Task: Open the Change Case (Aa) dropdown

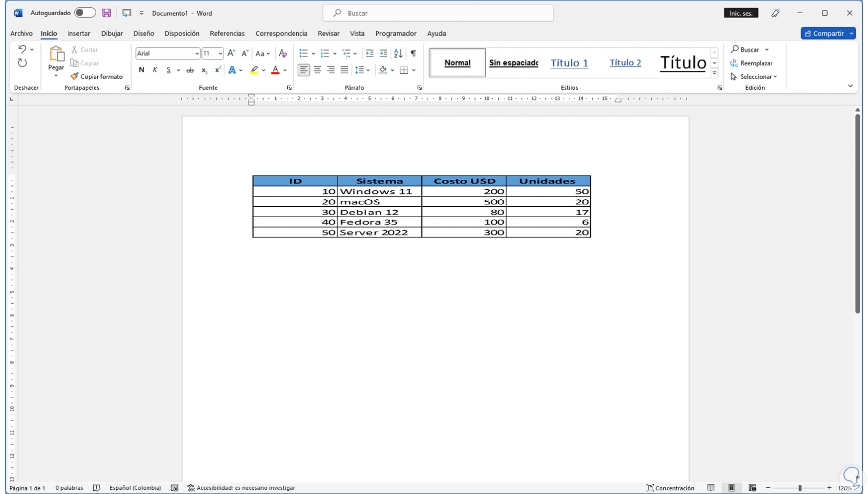Action: [x=263, y=53]
